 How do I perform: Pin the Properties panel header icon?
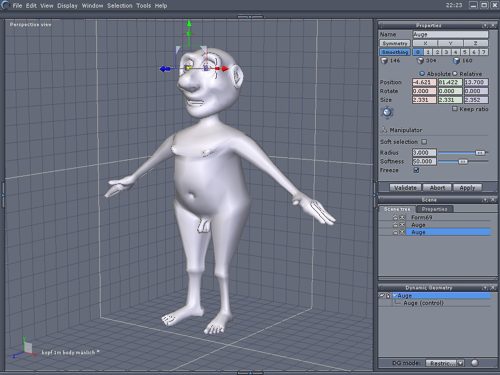pos(485,26)
